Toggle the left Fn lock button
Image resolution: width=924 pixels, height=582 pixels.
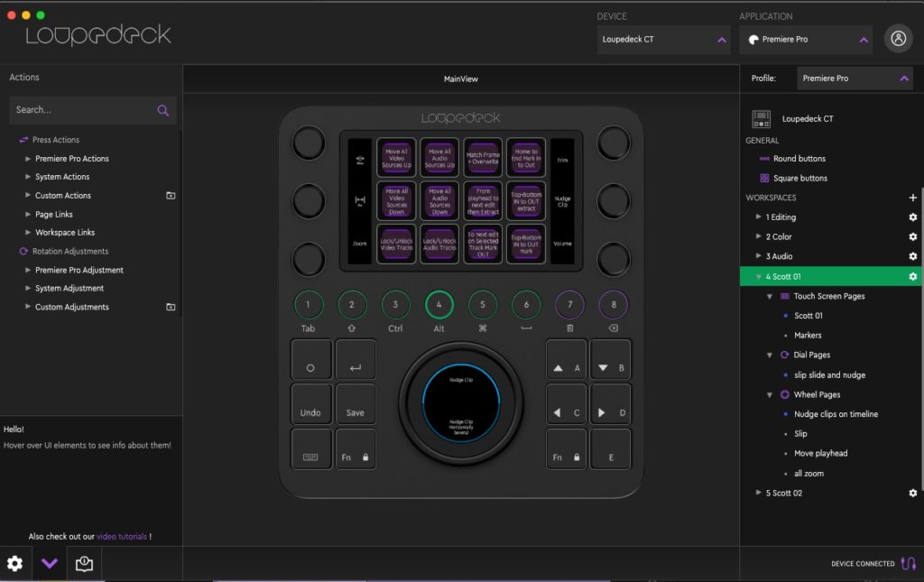point(356,449)
